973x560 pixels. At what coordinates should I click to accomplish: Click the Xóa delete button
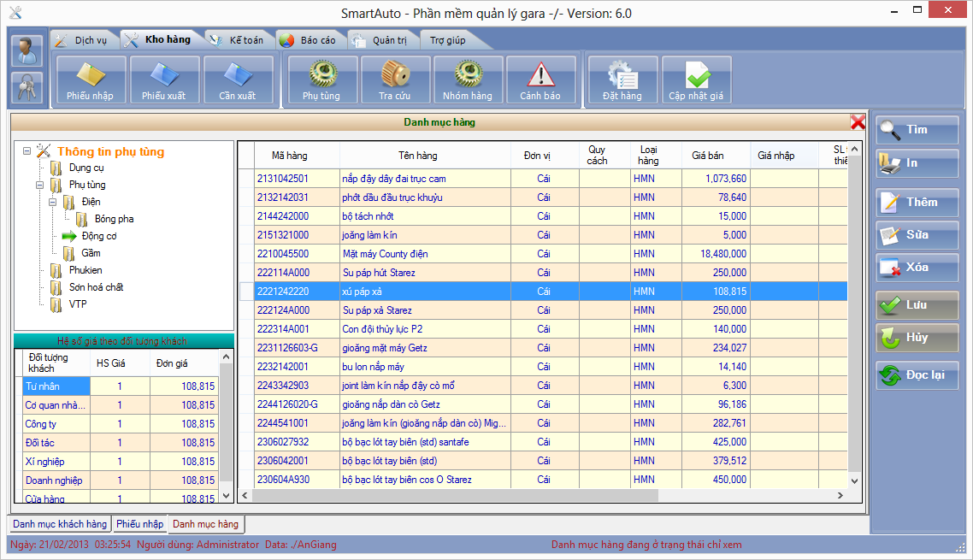click(x=917, y=268)
